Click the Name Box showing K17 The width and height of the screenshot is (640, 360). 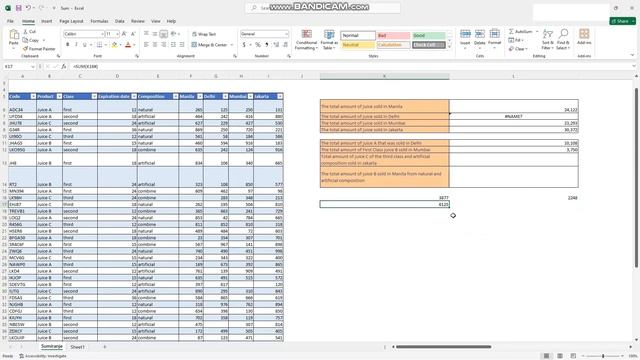point(19,66)
